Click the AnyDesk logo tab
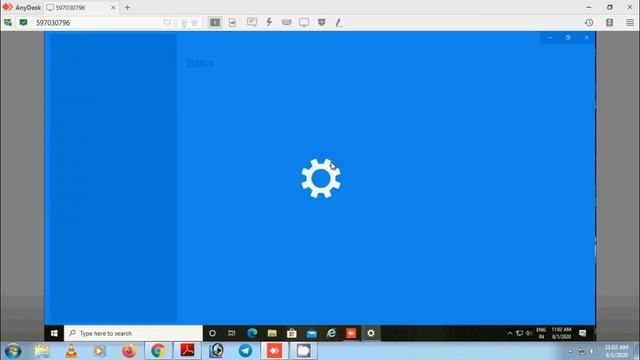Viewport: 640px width, 360px height. (x=21, y=7)
